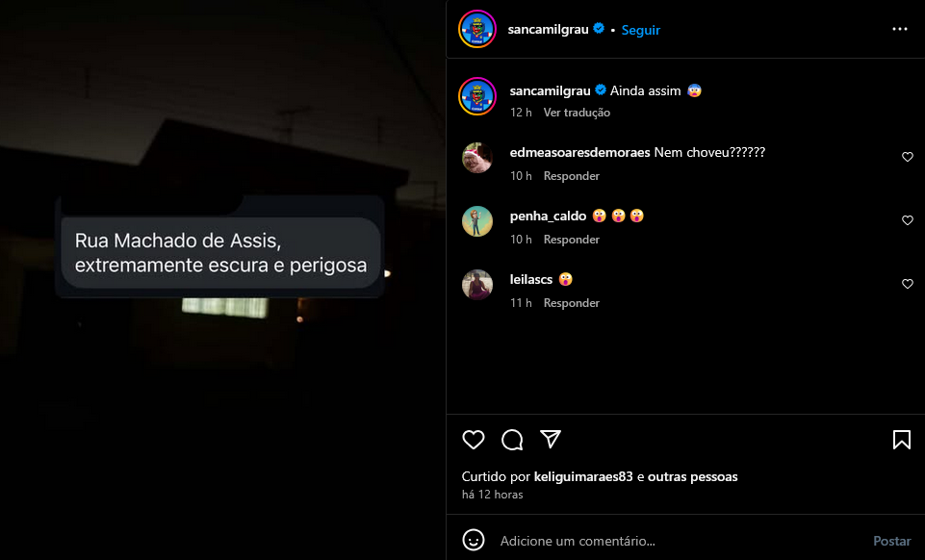Like penha_caldo's comment heart
The height and width of the screenshot is (560, 925).
coord(908,220)
